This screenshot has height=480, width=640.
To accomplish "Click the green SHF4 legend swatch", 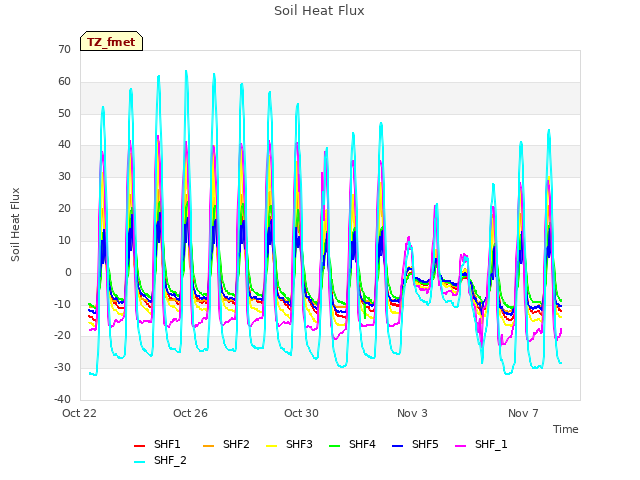I will pyautogui.click(x=334, y=446).
